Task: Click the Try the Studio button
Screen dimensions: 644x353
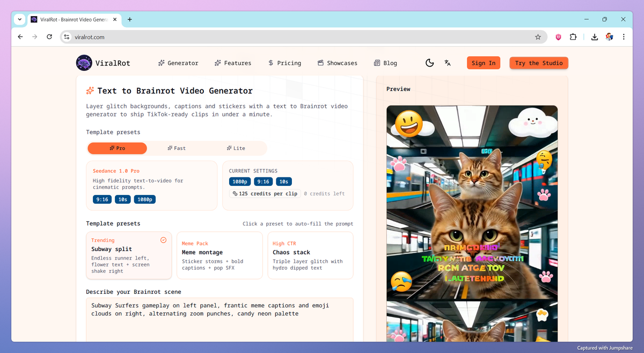Action: pos(538,63)
